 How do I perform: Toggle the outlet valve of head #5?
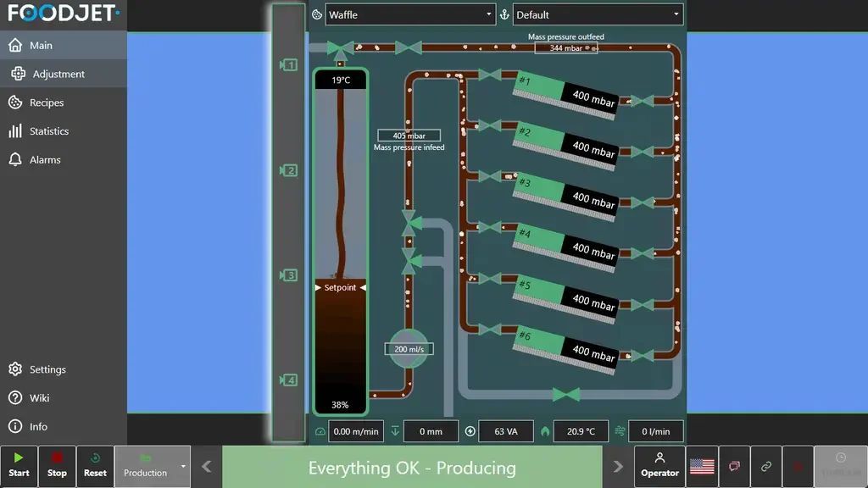[643, 304]
